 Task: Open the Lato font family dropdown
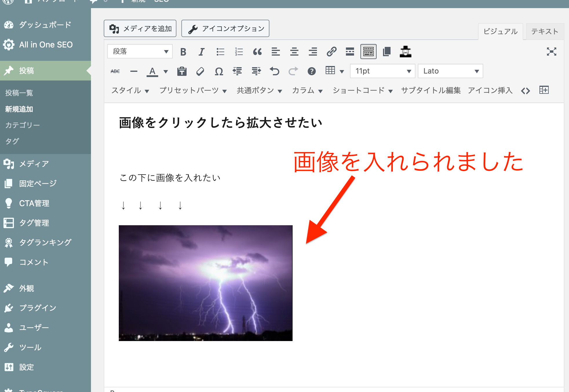[x=450, y=71]
